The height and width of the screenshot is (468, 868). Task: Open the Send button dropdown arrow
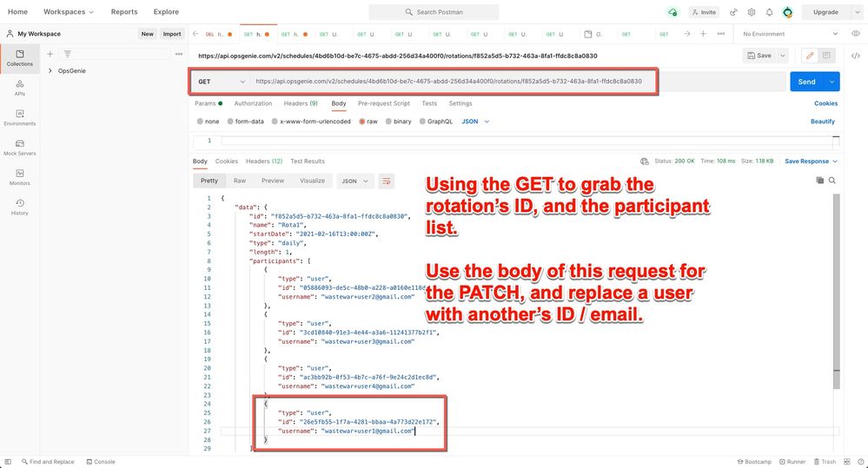pos(832,82)
